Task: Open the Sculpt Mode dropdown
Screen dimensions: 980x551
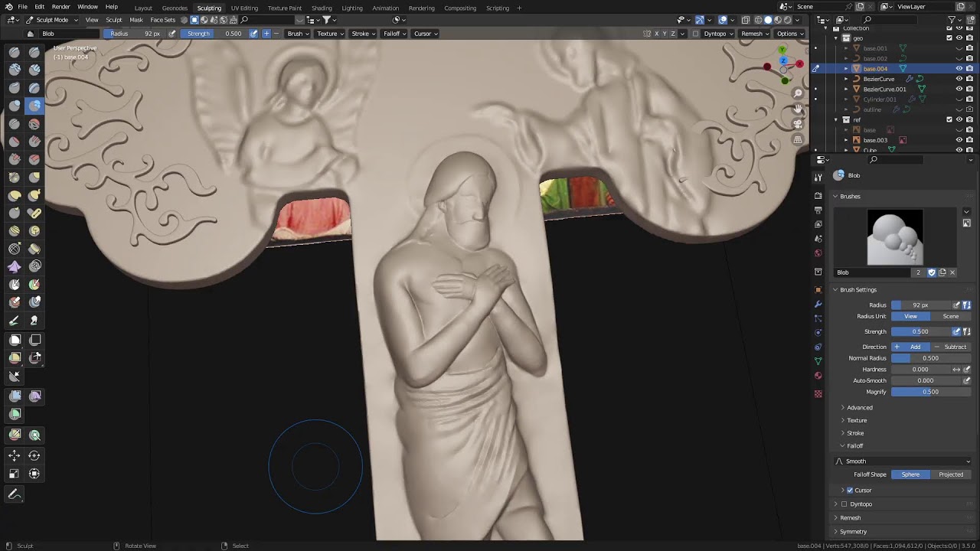Action: coord(52,20)
